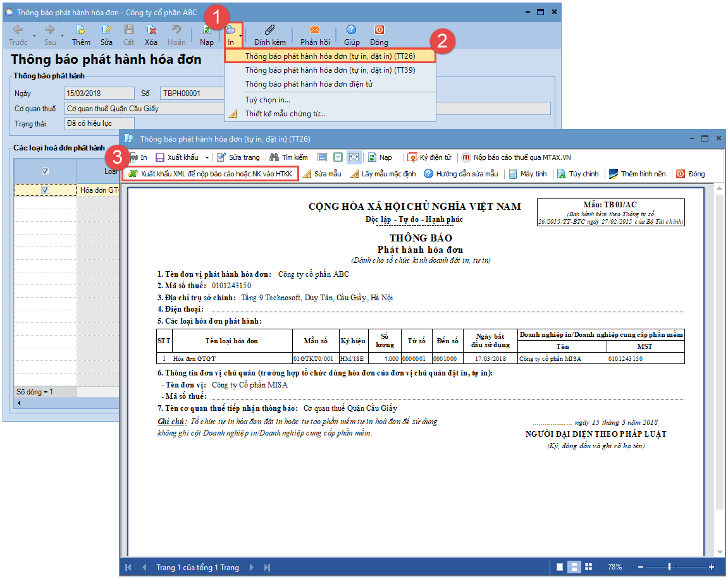This screenshot has width=728, height=579.
Task: Click the Đính kèm paperclip icon
Action: (269, 30)
